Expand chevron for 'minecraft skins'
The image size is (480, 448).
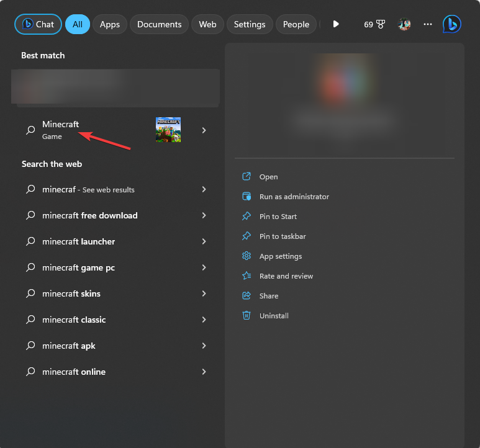click(x=204, y=293)
